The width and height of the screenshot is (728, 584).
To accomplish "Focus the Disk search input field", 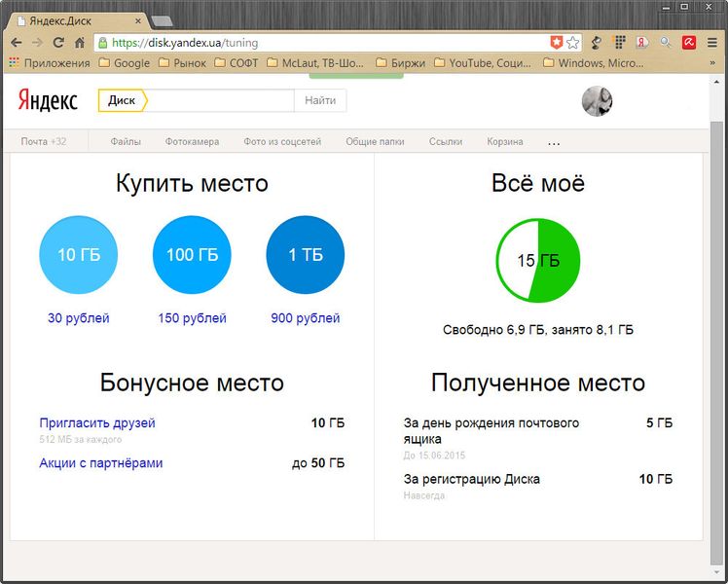I will click(221, 100).
